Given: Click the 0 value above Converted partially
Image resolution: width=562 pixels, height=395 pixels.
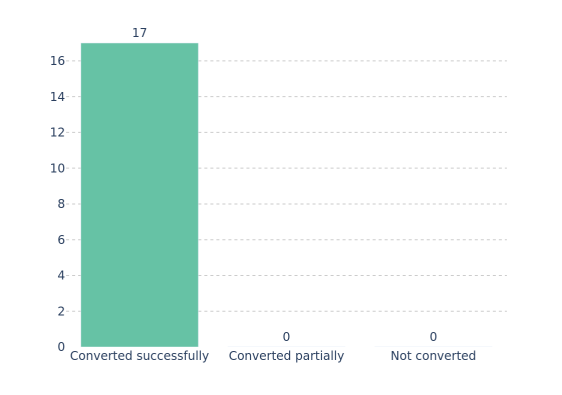Looking at the screenshot, I should pos(286,337).
